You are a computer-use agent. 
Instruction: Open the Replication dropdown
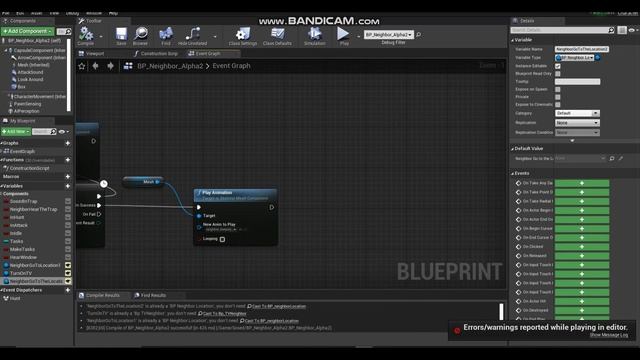tap(577, 123)
